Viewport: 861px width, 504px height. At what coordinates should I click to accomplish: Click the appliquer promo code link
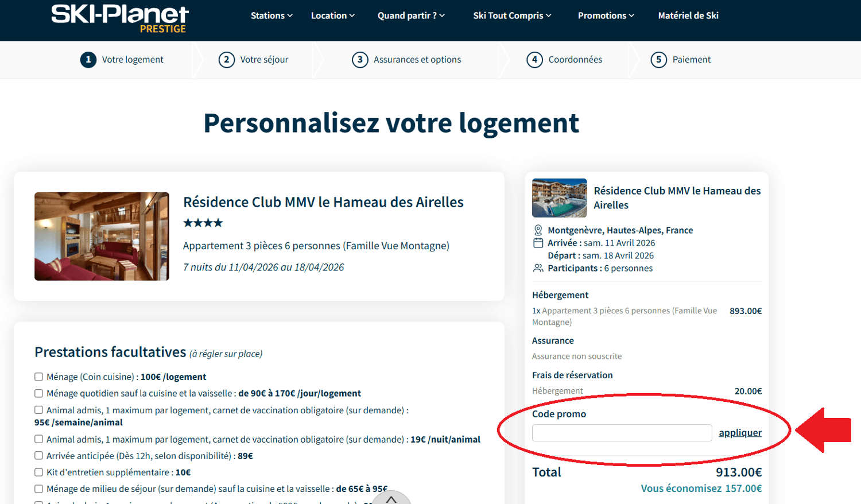740,433
